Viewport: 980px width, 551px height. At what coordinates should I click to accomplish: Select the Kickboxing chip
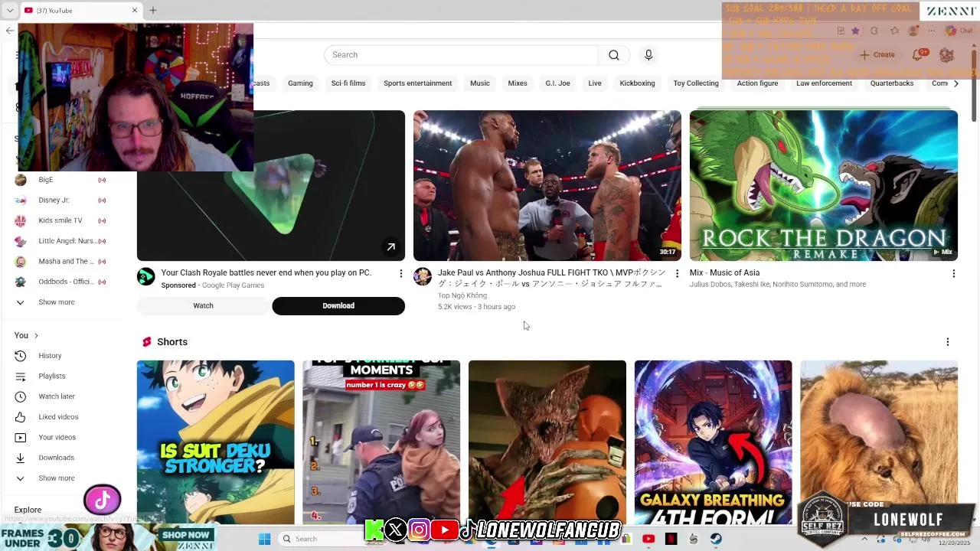pos(638,83)
